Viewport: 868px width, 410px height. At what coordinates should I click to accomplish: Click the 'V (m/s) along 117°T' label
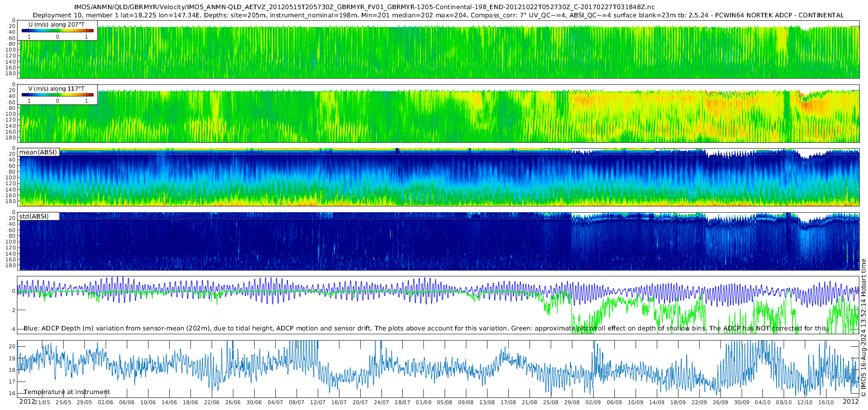coord(56,89)
